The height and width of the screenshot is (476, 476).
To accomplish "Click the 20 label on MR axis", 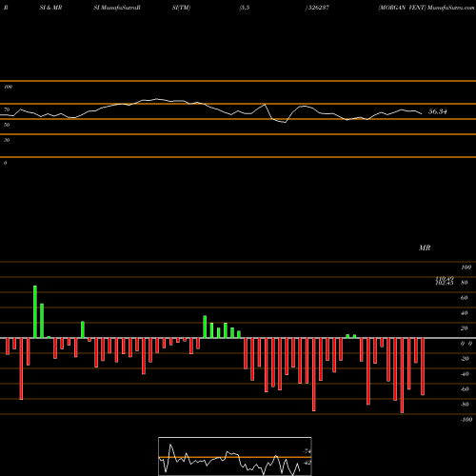I will pyautogui.click(x=464, y=328).
